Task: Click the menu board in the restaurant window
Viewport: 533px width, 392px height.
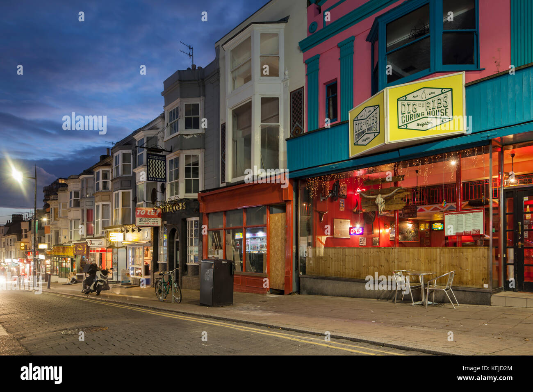Action: pyautogui.click(x=463, y=223)
